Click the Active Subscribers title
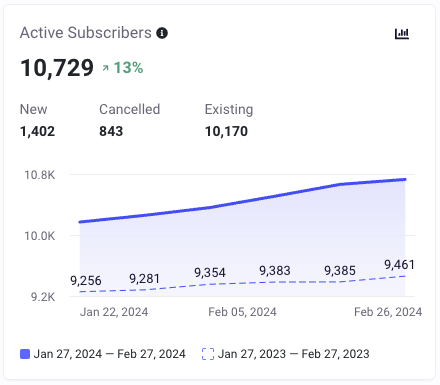Viewport: 440px width, 385px height. pos(86,33)
